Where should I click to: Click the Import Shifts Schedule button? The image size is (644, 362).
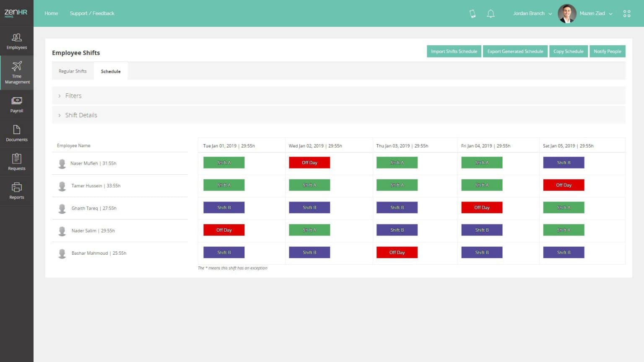click(x=454, y=51)
